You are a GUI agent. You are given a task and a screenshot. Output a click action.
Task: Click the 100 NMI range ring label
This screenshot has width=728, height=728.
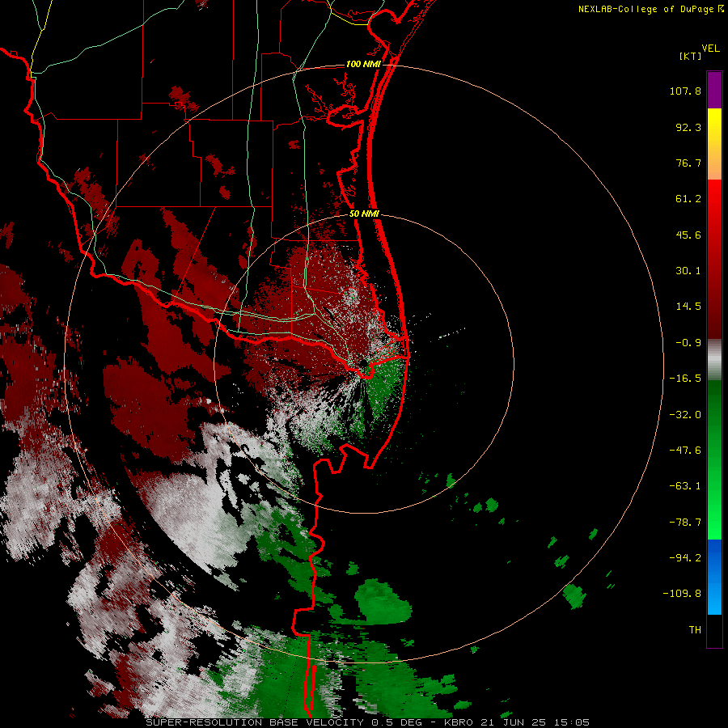363,64
